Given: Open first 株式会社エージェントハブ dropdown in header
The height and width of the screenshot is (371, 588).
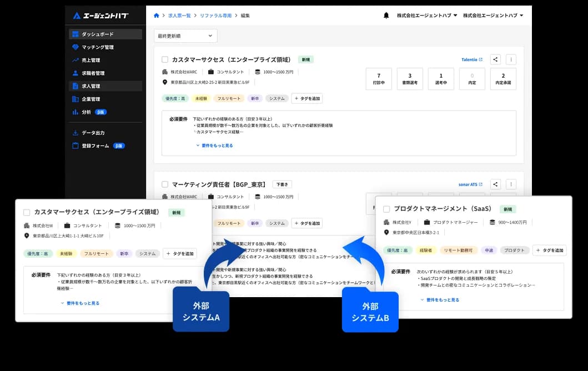Looking at the screenshot, I should [427, 16].
